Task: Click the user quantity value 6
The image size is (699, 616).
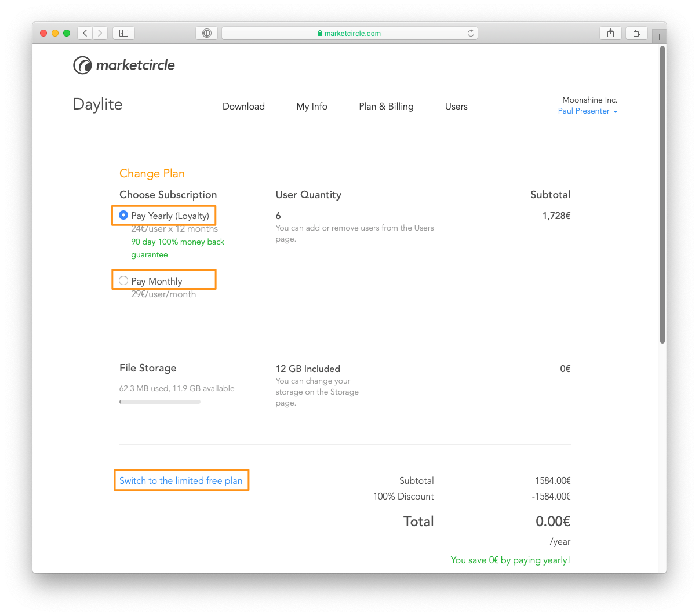Action: pyautogui.click(x=278, y=216)
